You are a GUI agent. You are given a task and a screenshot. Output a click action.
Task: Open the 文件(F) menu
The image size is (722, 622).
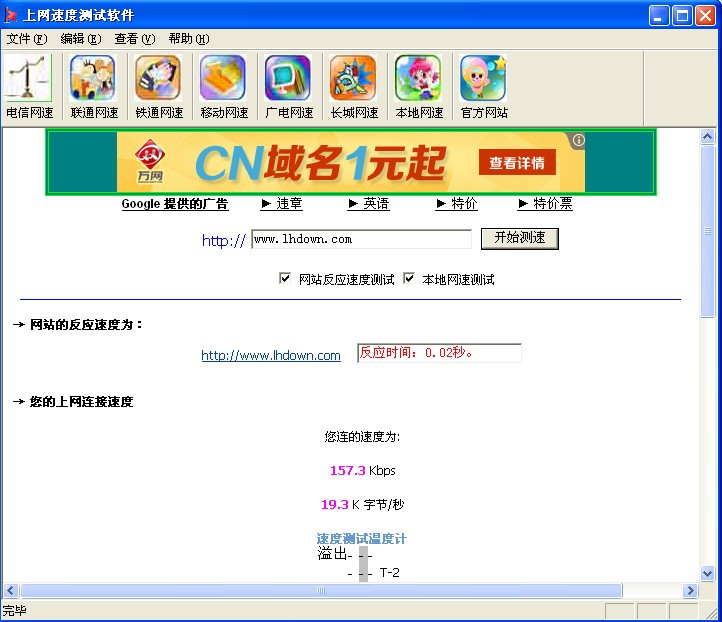(x=27, y=39)
